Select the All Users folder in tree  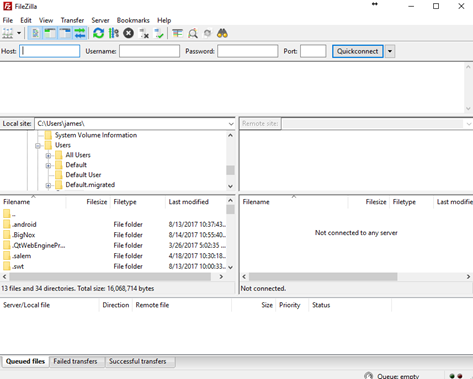78,155
